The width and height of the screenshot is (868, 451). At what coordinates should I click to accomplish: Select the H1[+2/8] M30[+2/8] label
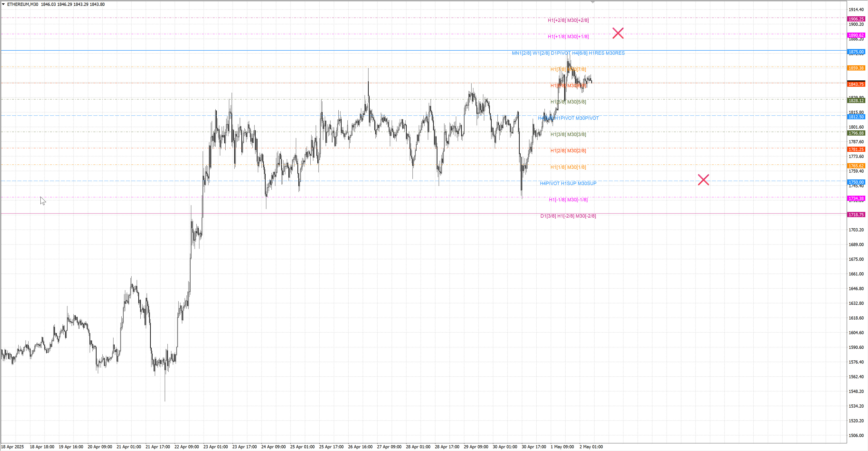568,20
